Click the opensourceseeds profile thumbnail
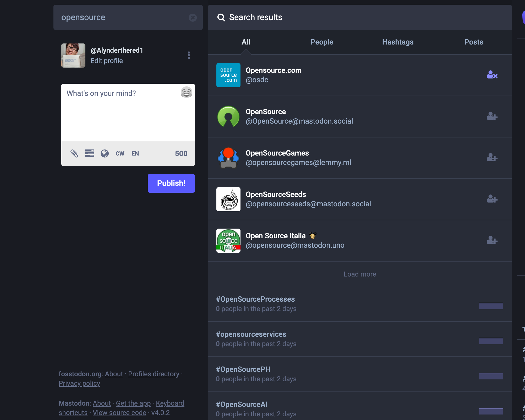525x420 pixels. 228,199
